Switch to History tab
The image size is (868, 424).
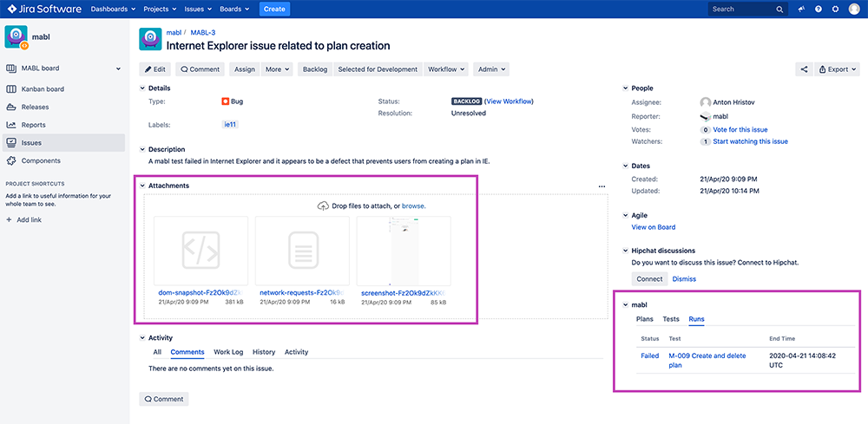(x=264, y=352)
